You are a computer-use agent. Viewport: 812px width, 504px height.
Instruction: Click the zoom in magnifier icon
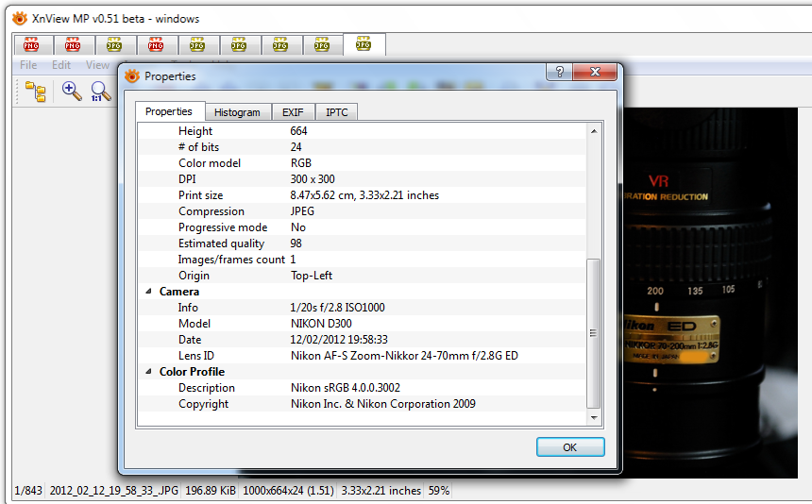[72, 91]
